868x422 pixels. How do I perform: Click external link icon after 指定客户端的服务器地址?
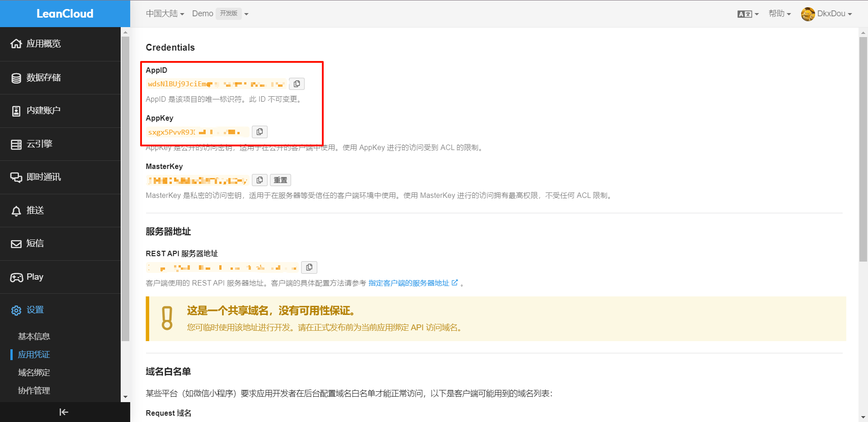click(x=455, y=282)
